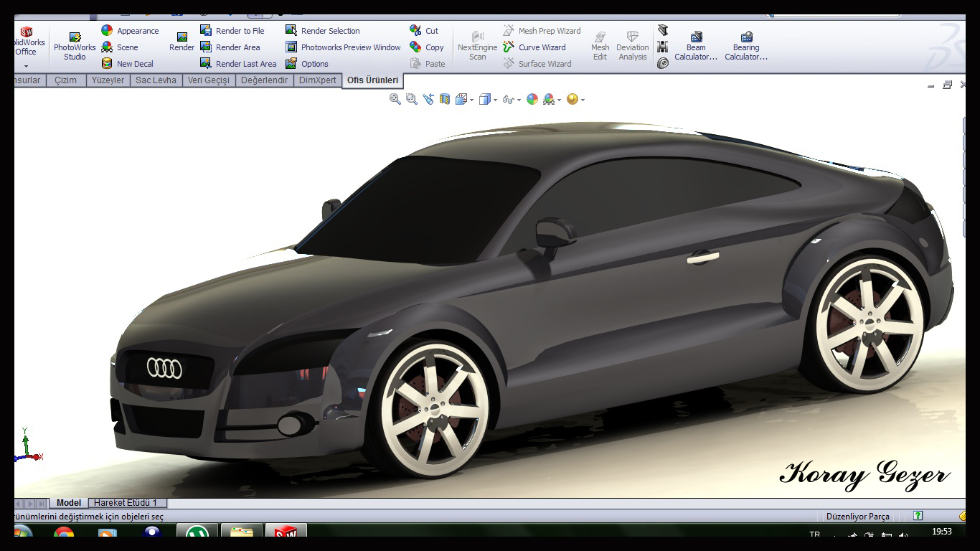This screenshot has width=980, height=551.
Task: Click Render Last Area
Action: coord(238,64)
